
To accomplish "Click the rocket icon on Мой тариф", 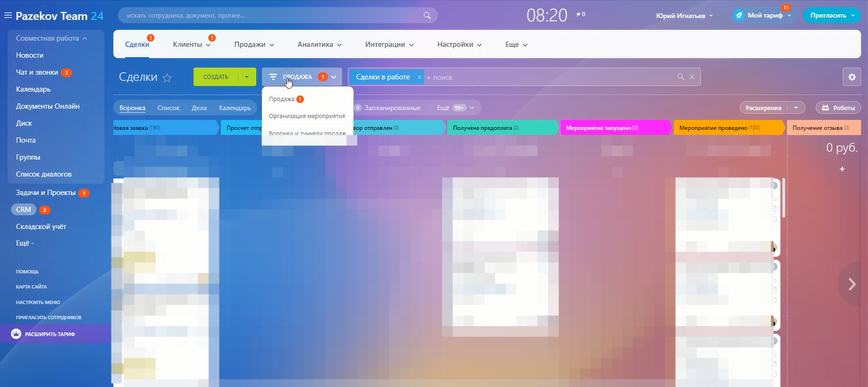I will [739, 15].
